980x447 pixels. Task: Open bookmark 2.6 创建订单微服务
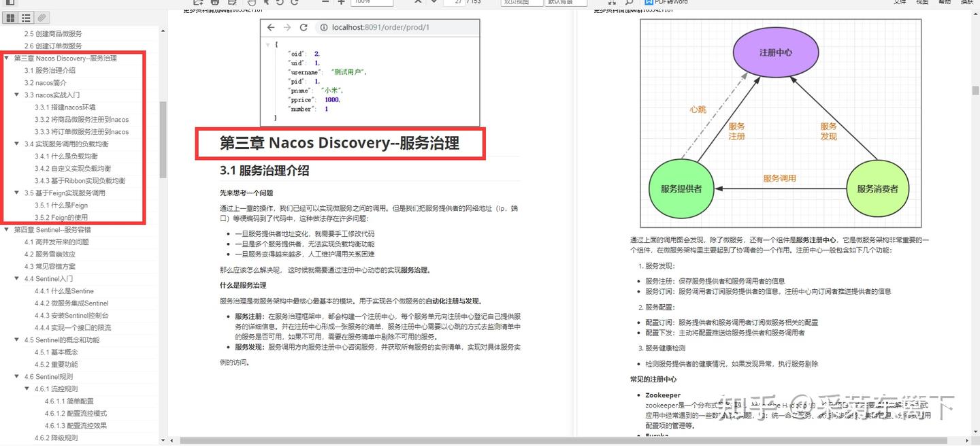[x=53, y=46]
